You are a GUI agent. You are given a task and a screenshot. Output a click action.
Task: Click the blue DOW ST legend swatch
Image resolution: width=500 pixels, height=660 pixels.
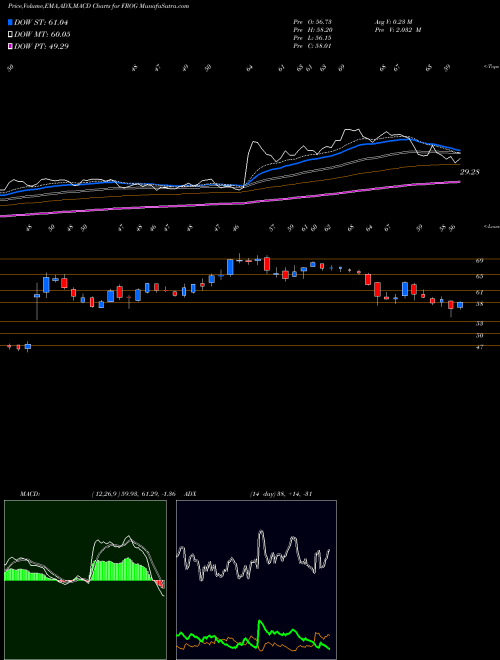tap(10, 22)
